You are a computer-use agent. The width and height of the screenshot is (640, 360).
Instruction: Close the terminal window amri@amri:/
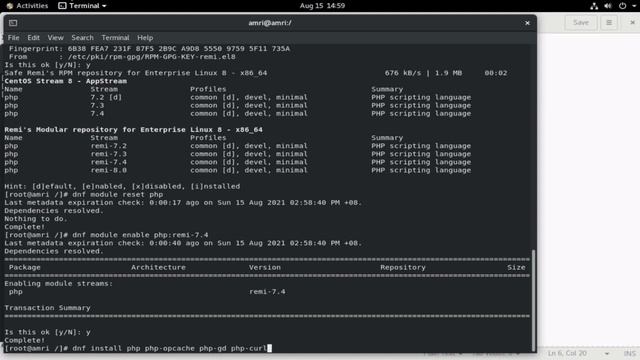coord(527,23)
